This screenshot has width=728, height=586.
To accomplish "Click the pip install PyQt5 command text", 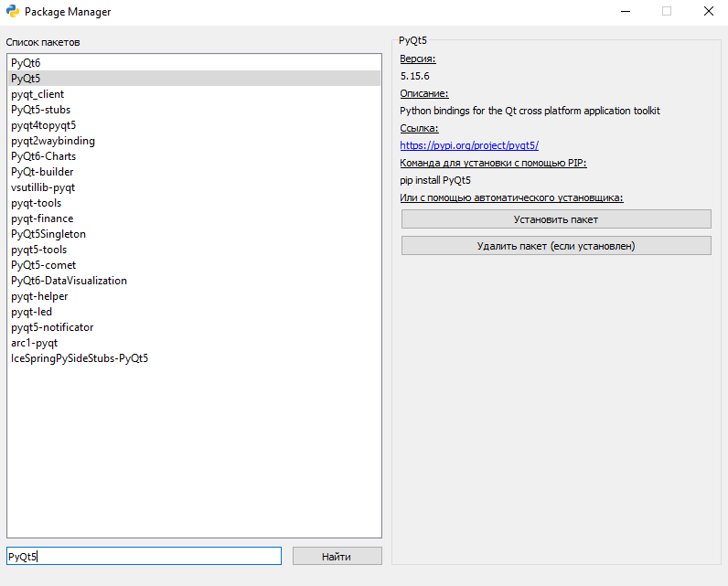I will (435, 180).
